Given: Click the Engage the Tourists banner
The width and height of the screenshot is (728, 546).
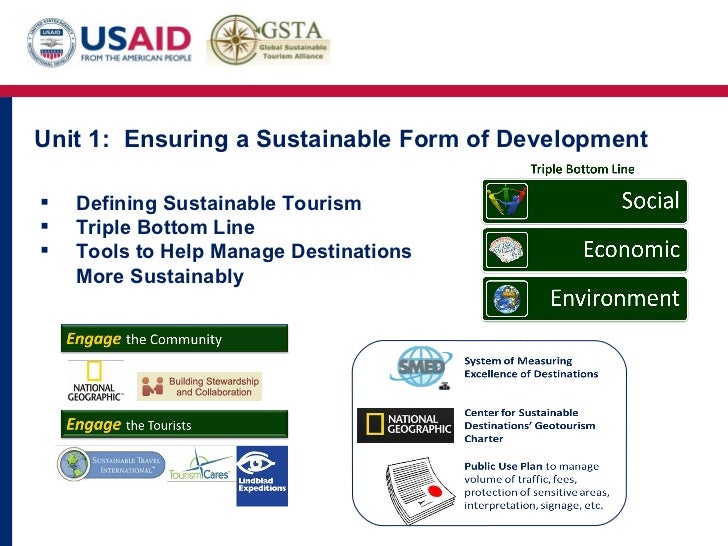Looking at the screenshot, I should pyautogui.click(x=174, y=424).
